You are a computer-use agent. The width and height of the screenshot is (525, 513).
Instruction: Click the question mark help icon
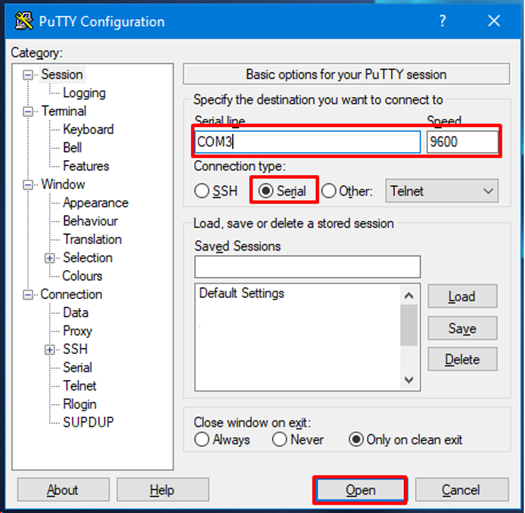[x=443, y=21]
